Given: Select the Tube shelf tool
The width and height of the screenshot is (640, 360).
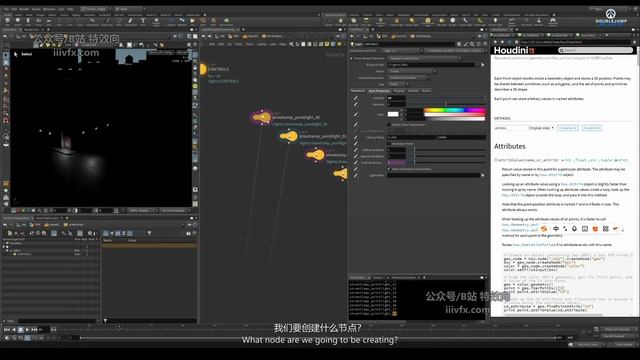Looking at the screenshot, I should click(28, 20).
